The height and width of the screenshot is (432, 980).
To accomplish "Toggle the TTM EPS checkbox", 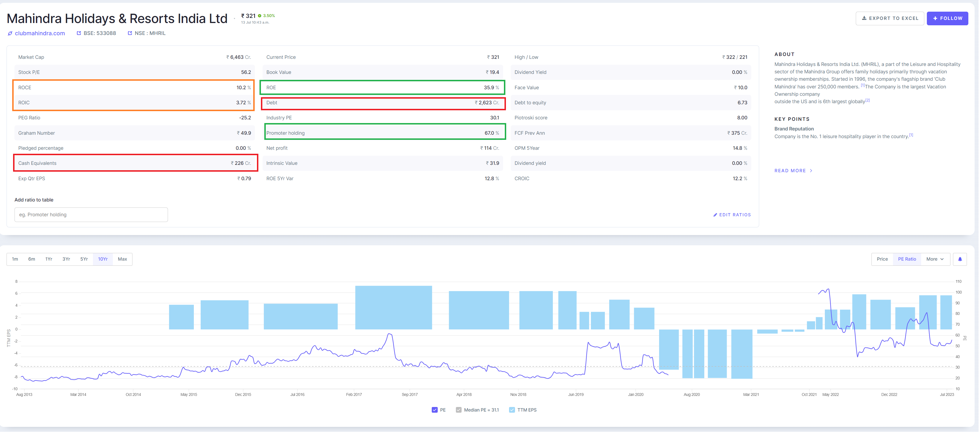I will click(512, 410).
